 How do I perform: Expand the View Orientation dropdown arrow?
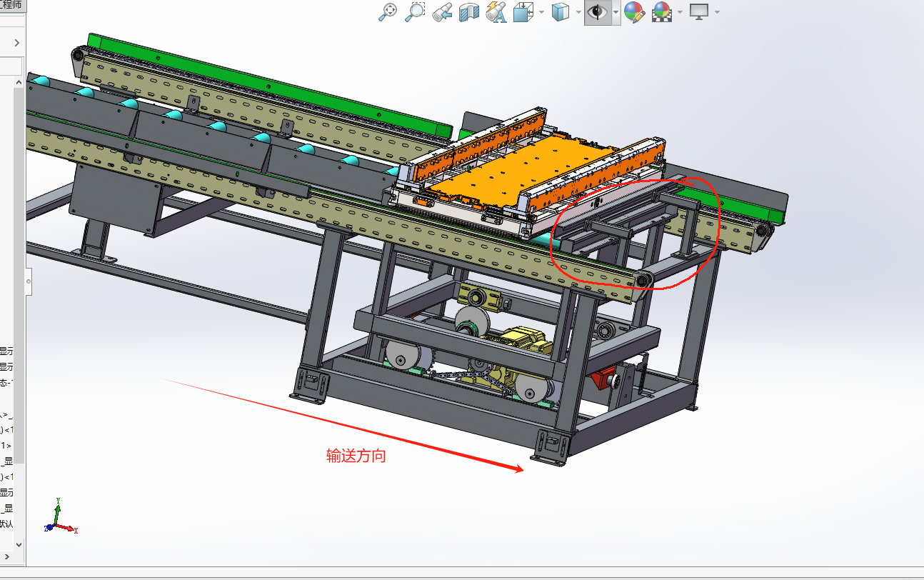542,12
